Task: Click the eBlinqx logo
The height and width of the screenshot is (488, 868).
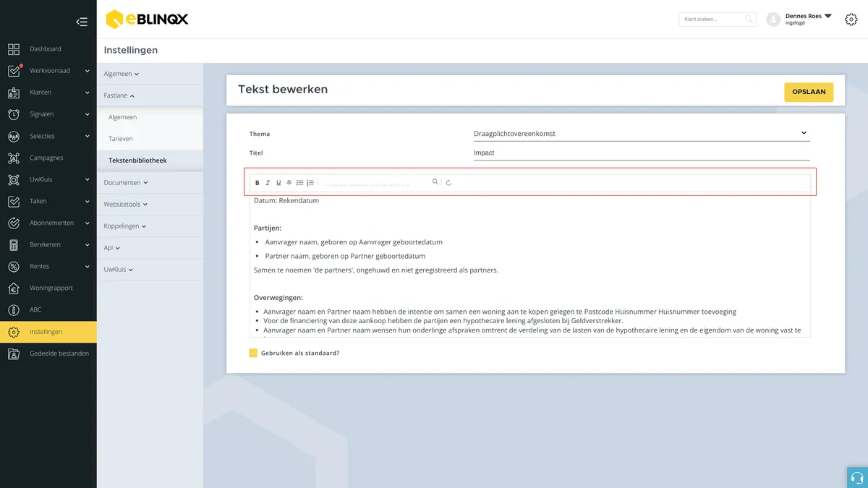Action: pyautogui.click(x=147, y=20)
